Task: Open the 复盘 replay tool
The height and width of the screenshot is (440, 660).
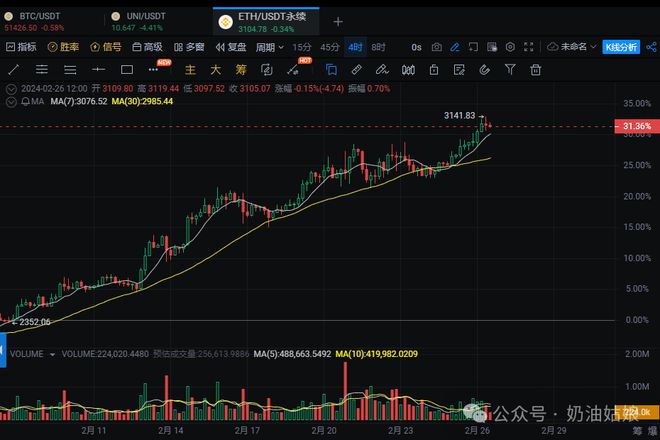Action: pos(231,47)
